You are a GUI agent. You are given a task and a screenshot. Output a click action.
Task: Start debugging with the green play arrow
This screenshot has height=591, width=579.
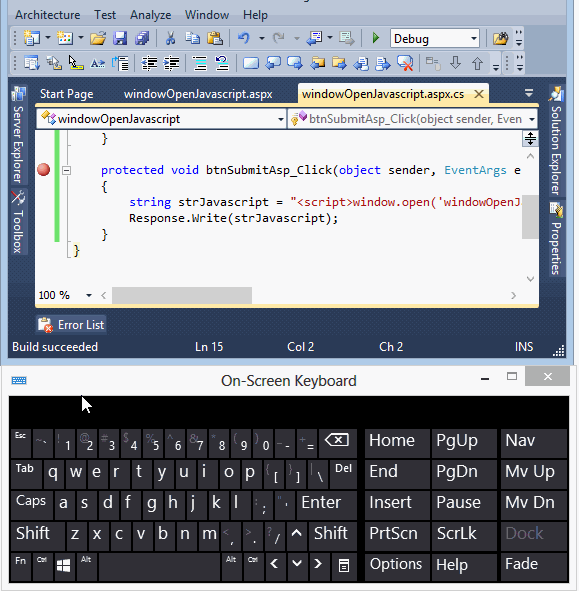375,38
